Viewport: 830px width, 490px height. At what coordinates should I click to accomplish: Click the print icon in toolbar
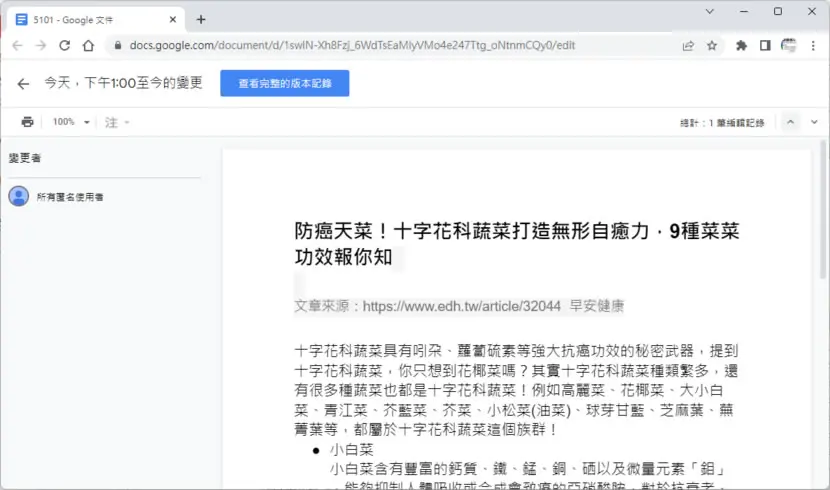click(x=28, y=122)
